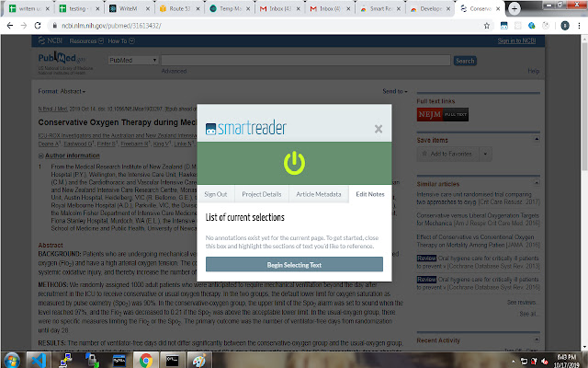Open Paint from the taskbar
This screenshot has height=368, width=588.
tap(198, 361)
